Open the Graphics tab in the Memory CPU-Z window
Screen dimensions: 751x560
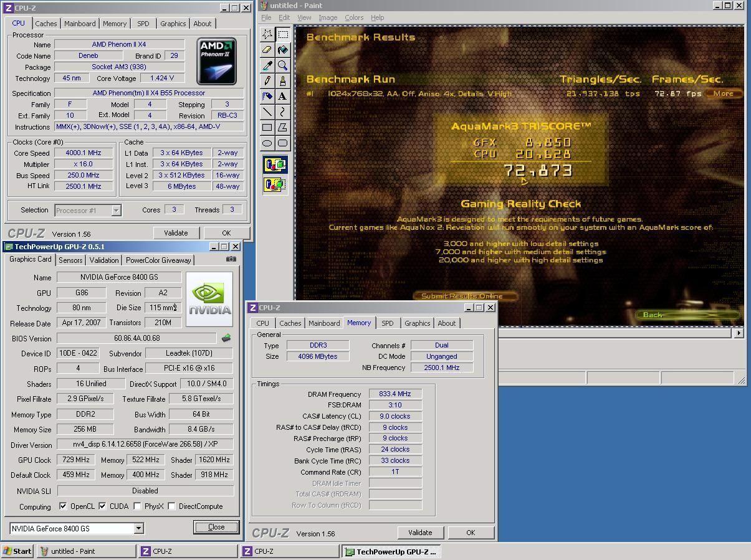click(x=417, y=323)
